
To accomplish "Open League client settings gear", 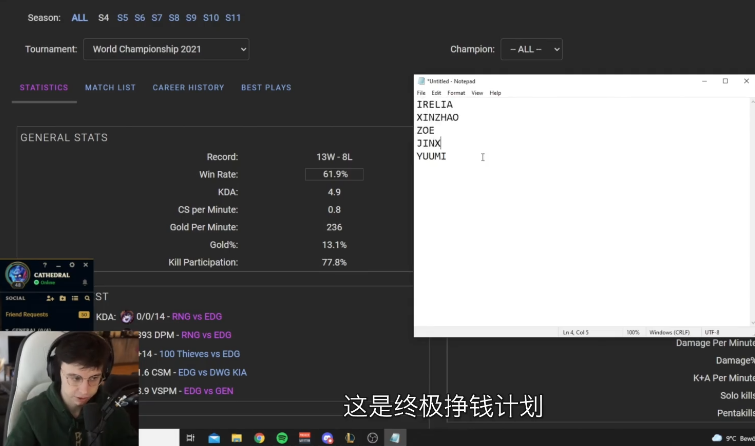I will pyautogui.click(x=72, y=265).
